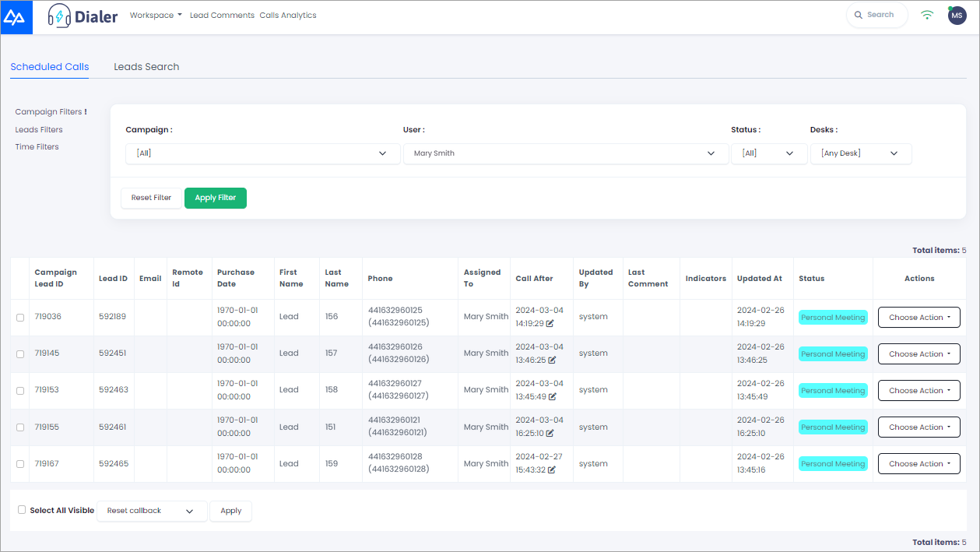This screenshot has height=552, width=980.
Task: Click Apply button next to Reset callback
Action: (231, 511)
